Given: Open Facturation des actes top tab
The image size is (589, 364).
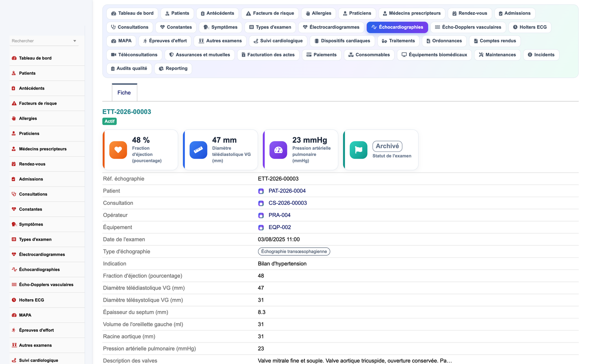Looking at the screenshot, I should (268, 55).
